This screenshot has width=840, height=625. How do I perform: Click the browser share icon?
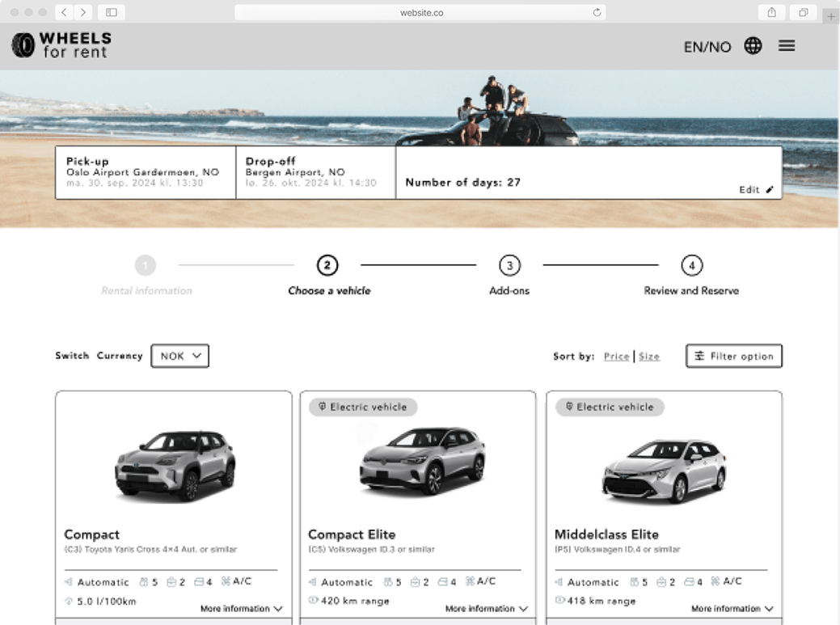pyautogui.click(x=771, y=12)
